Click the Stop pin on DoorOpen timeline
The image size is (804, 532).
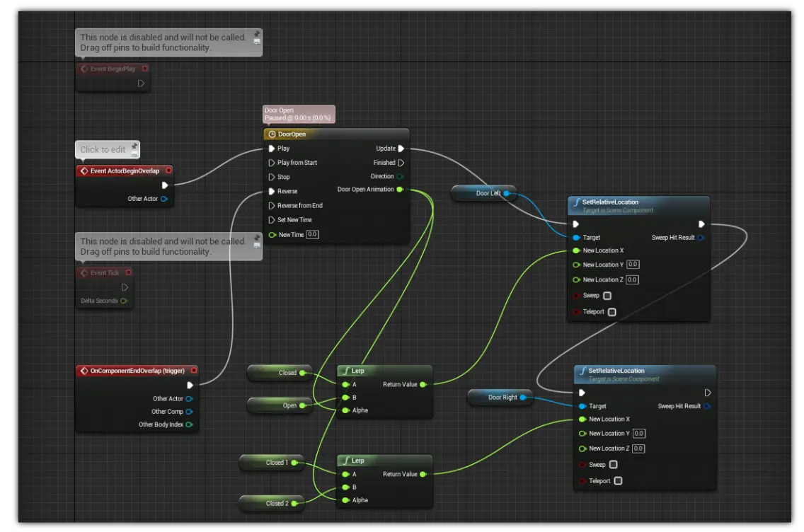pos(272,178)
